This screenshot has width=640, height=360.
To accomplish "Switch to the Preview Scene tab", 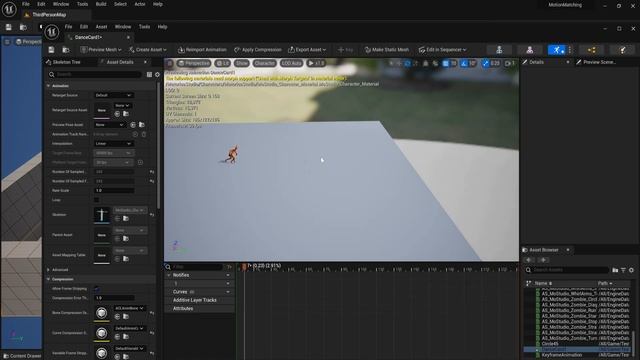I will pyautogui.click(x=596, y=62).
